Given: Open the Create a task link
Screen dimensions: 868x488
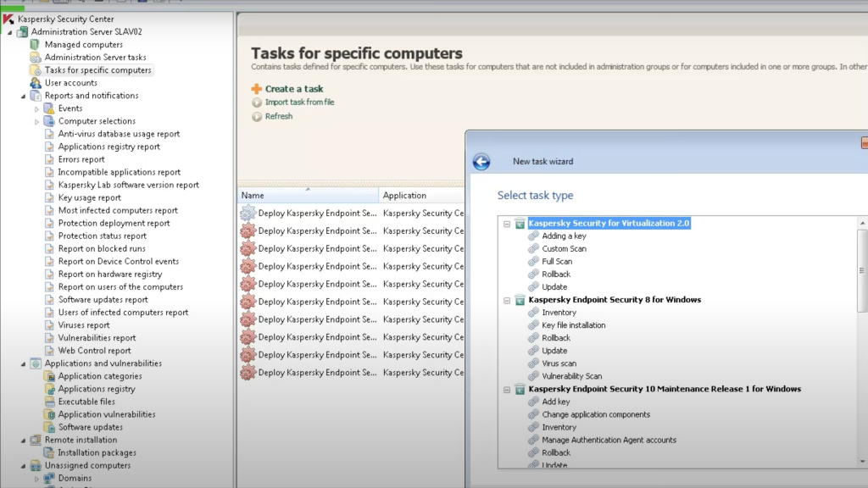Looking at the screenshot, I should click(294, 88).
